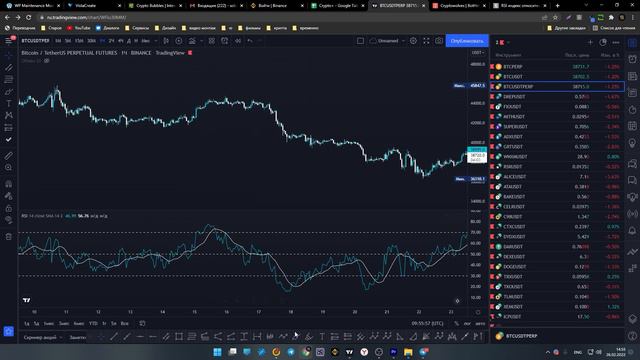This screenshot has height=360, width=640.
Task: Select the 'Все' all date range
Action: [124, 323]
